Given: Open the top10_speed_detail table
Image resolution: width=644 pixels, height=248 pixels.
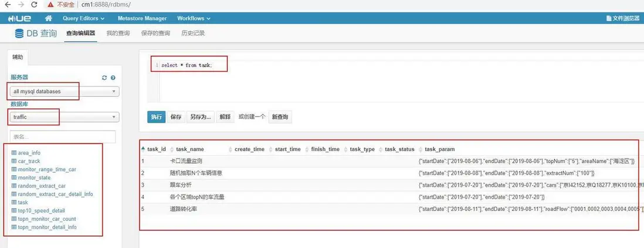Looking at the screenshot, I should tap(41, 210).
